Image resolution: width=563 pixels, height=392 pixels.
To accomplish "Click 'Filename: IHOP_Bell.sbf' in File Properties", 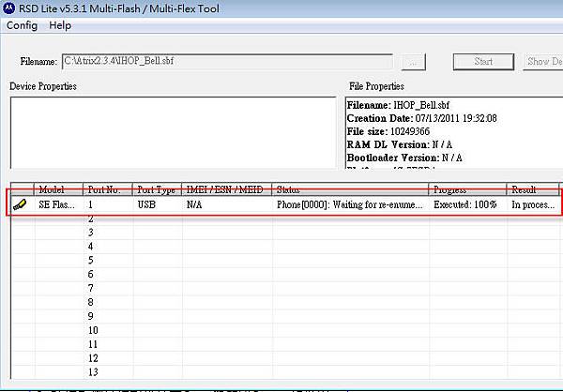I will [x=398, y=105].
